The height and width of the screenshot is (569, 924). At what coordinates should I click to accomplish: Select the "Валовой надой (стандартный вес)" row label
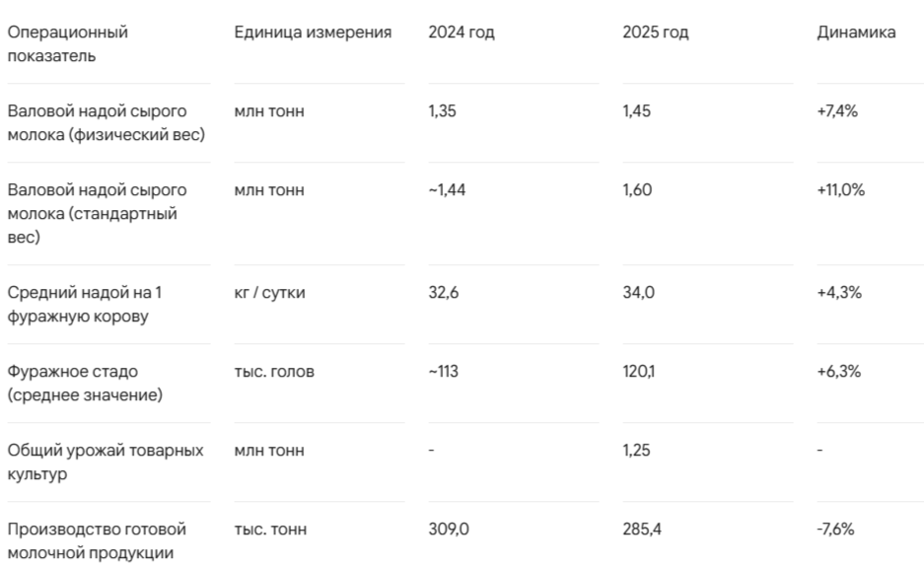click(98, 213)
